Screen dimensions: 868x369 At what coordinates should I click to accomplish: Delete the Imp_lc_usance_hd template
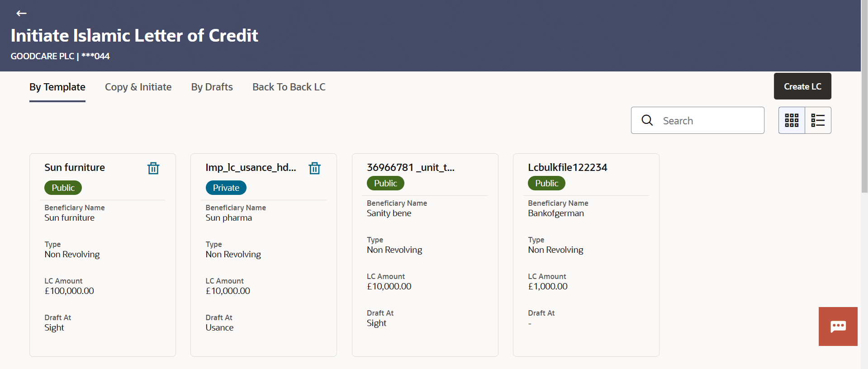click(x=314, y=168)
